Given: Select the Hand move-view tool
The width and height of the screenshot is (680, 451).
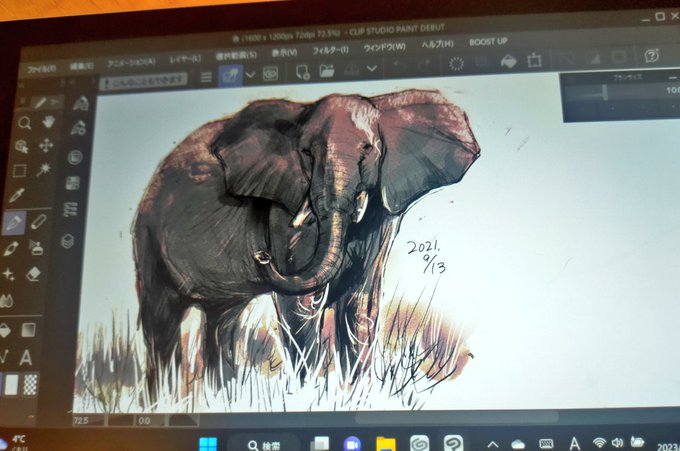Looking at the screenshot, I should (x=49, y=121).
